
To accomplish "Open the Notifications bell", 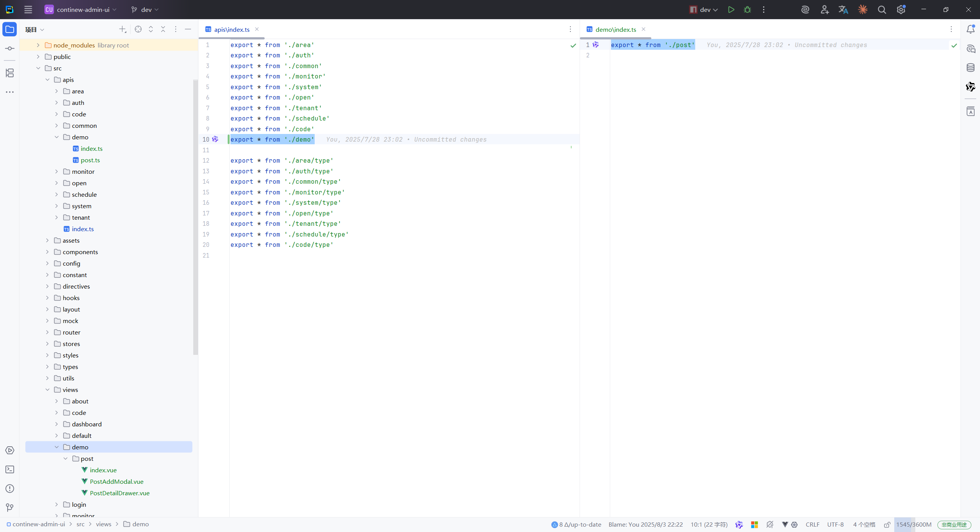I will (x=970, y=29).
